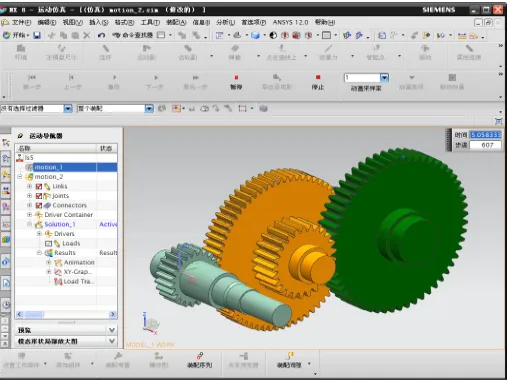Expand the Driver Container node

tap(29, 215)
